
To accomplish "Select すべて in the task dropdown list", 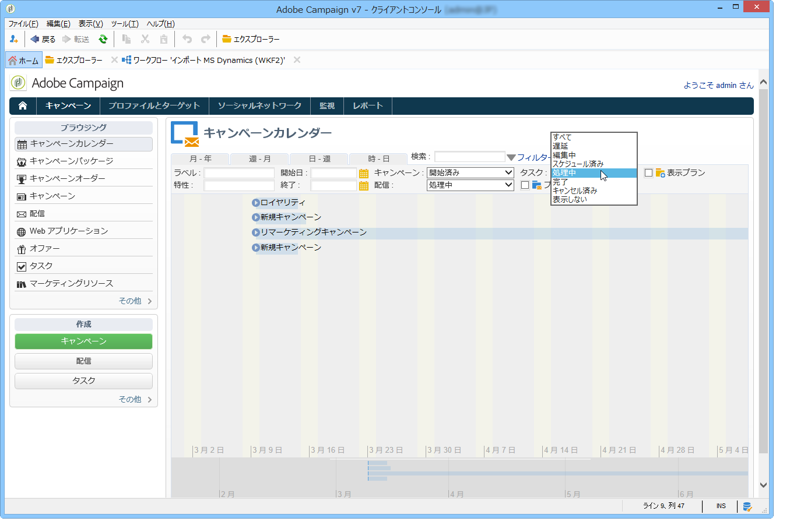I will click(594, 138).
